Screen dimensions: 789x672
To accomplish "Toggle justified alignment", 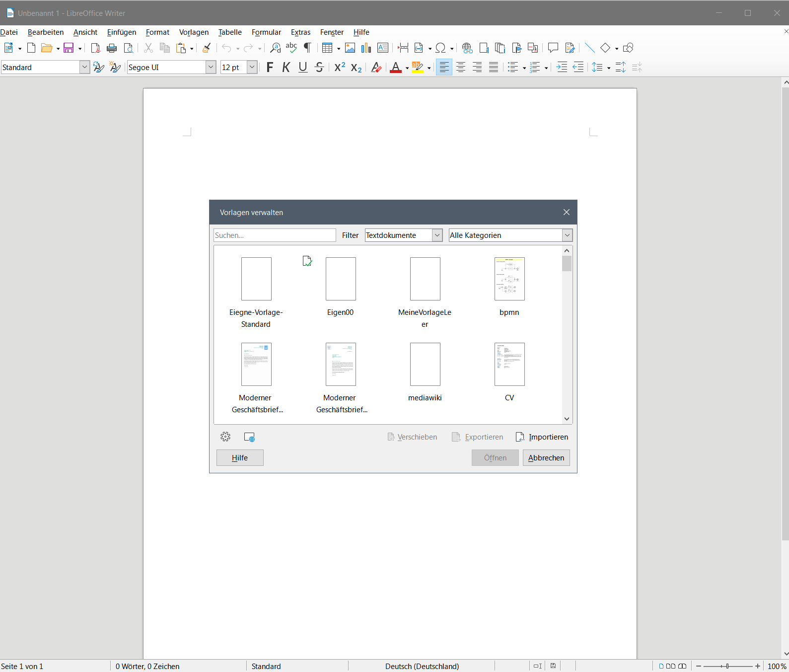I will 494,68.
